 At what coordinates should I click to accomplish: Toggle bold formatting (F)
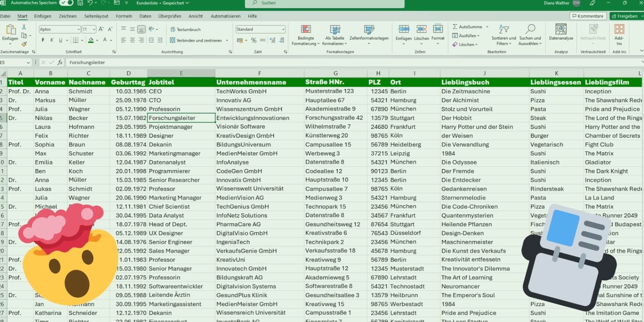[43, 40]
